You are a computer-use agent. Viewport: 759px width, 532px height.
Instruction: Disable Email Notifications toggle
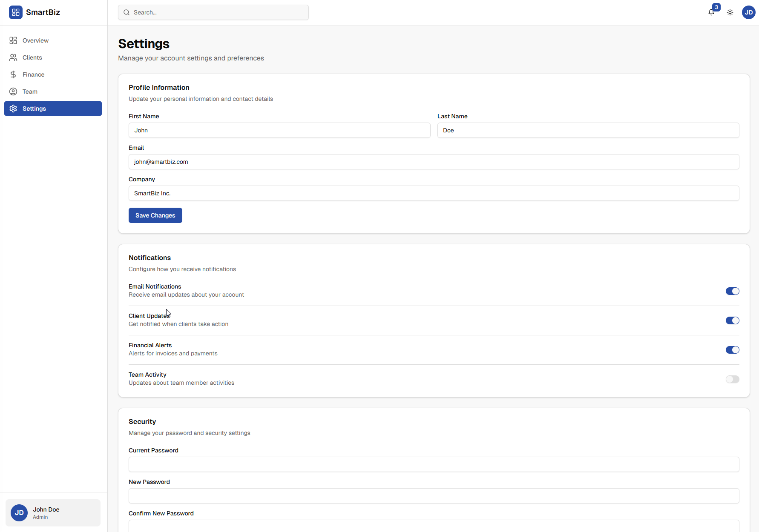point(733,291)
